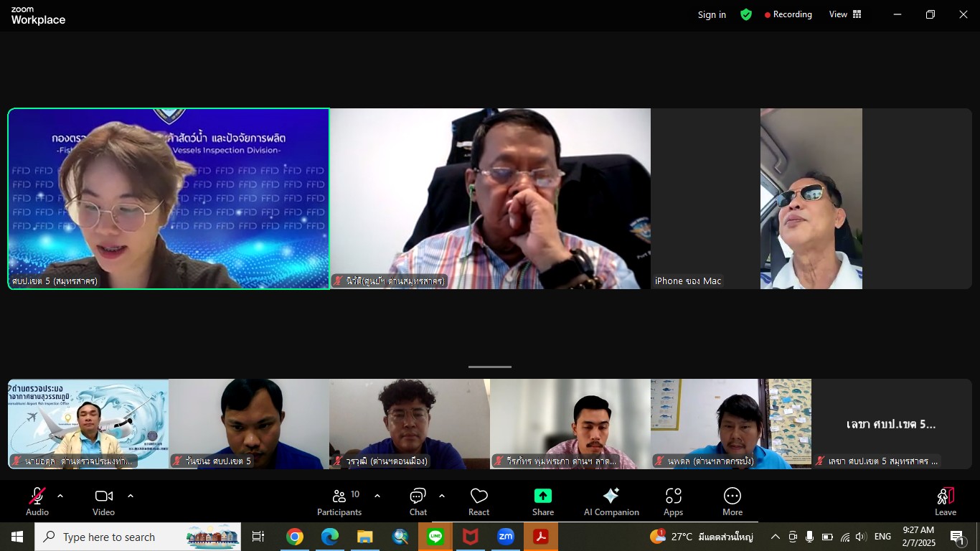Select วันชนะ สบป.เขต 5 video tile
Viewport: 980px width, 551px height.
click(x=249, y=424)
